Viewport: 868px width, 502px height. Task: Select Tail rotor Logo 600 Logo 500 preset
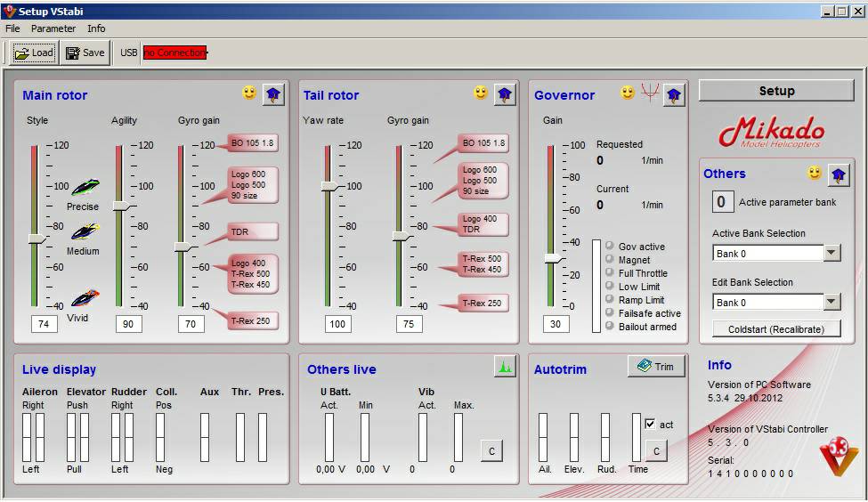click(x=483, y=181)
